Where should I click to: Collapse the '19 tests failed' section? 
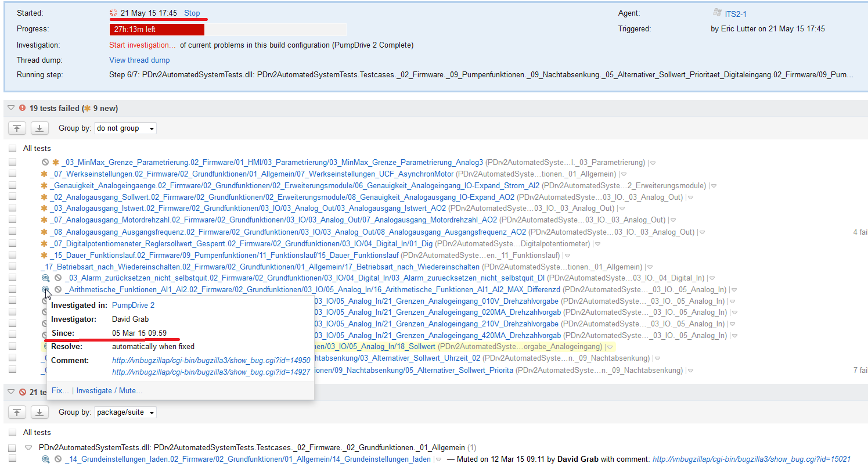11,108
